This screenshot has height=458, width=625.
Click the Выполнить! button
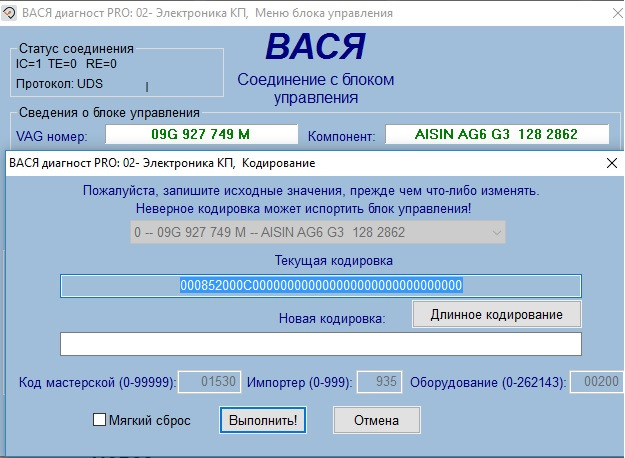(263, 420)
